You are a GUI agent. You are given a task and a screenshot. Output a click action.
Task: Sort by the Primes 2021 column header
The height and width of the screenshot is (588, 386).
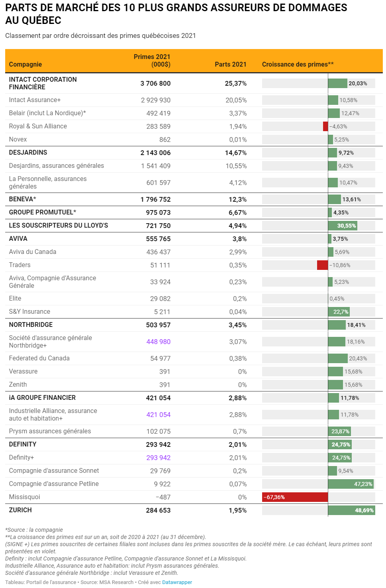(152, 61)
